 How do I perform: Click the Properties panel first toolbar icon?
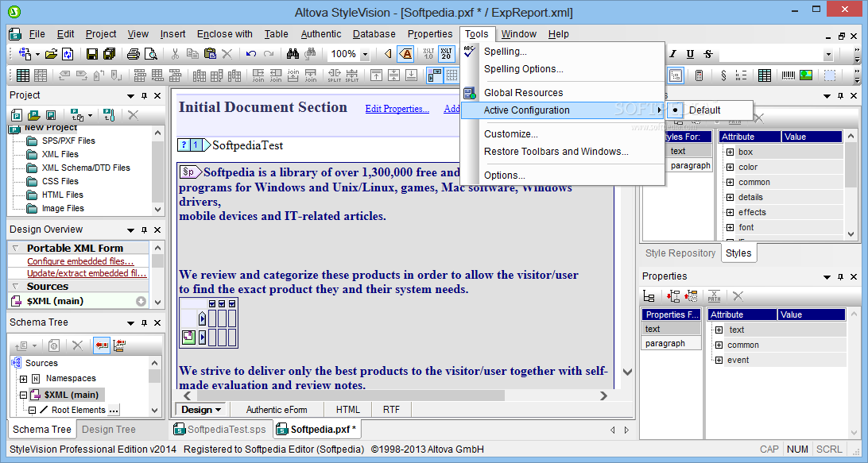[x=649, y=296]
